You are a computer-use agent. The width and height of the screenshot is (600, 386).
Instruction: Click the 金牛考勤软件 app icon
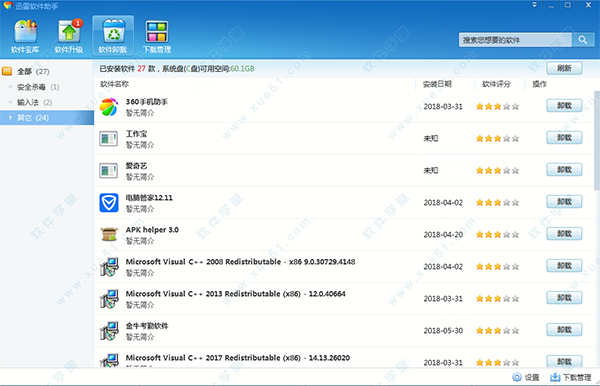pyautogui.click(x=109, y=331)
